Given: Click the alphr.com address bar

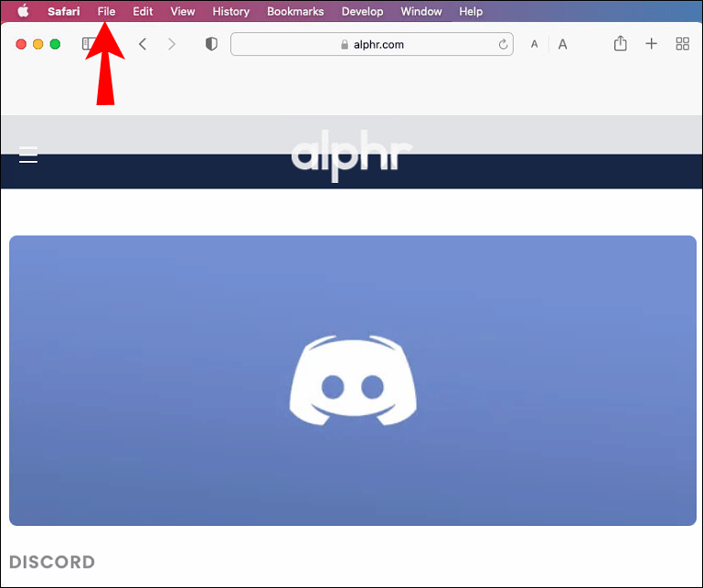Looking at the screenshot, I should [x=372, y=44].
